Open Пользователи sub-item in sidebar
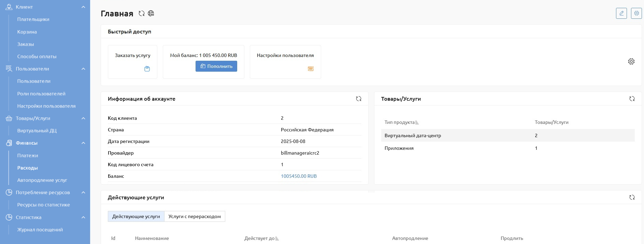 tap(34, 81)
